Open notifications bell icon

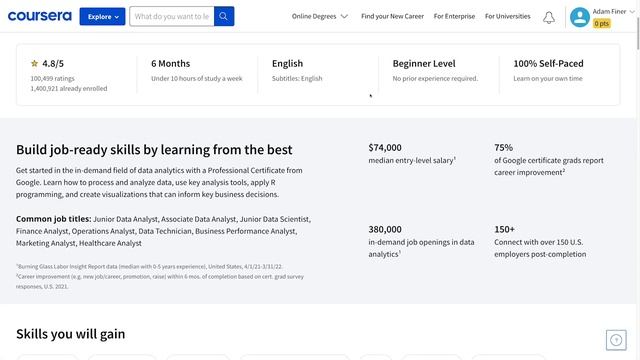coord(549,18)
